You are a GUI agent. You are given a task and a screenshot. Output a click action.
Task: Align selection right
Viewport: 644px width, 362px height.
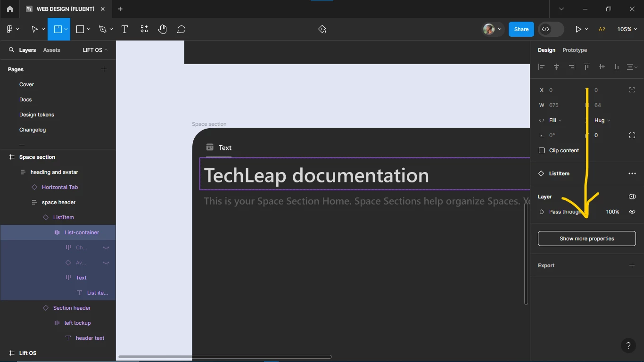pyautogui.click(x=572, y=67)
